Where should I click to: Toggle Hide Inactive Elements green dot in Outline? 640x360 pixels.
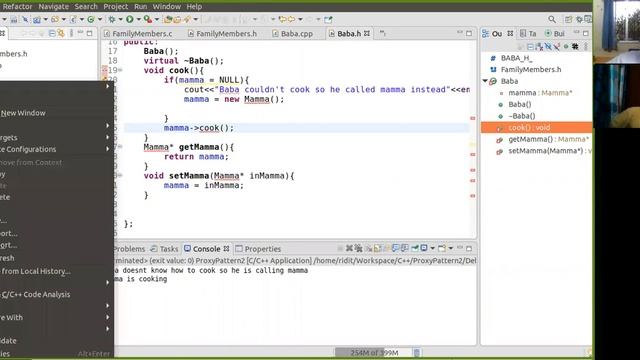point(566,47)
